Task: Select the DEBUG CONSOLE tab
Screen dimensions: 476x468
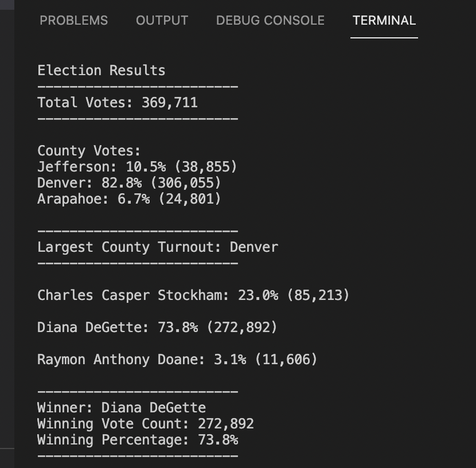Action: tap(270, 20)
